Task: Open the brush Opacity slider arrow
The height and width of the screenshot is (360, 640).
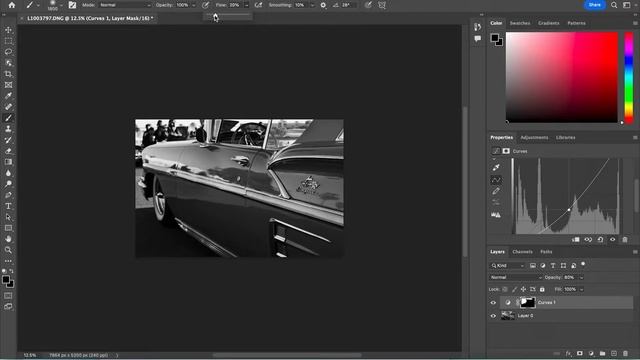Action: click(193, 5)
